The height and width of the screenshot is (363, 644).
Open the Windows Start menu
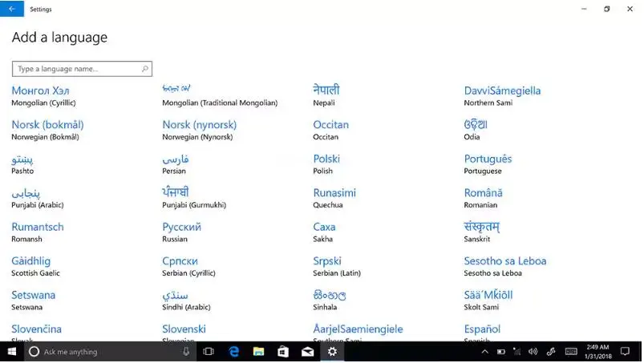[x=12, y=352]
